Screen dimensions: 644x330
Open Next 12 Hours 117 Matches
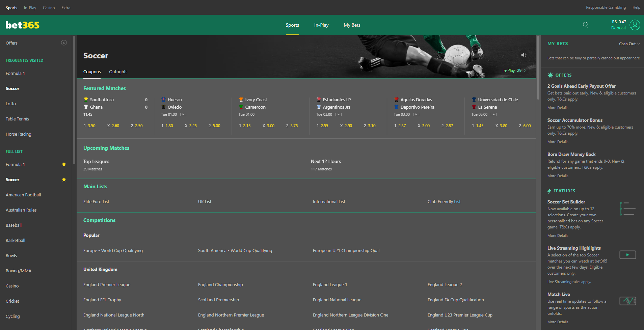326,165
